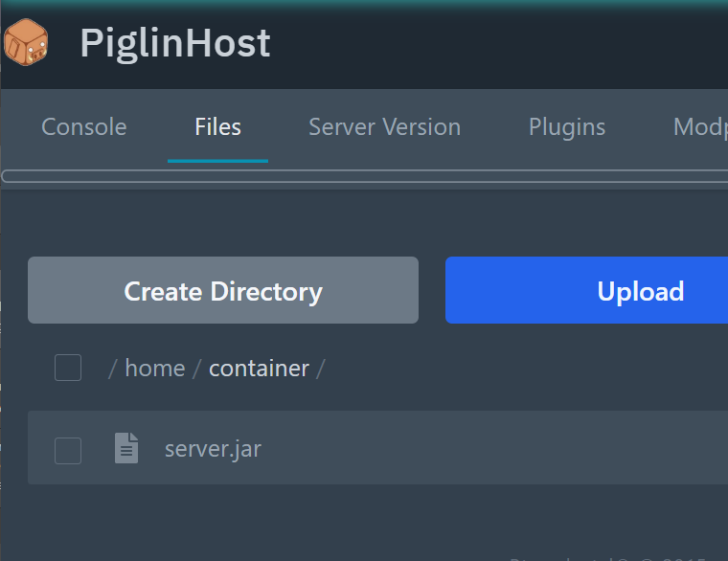Image resolution: width=728 pixels, height=561 pixels.
Task: Open the Console tab
Action: point(84,126)
